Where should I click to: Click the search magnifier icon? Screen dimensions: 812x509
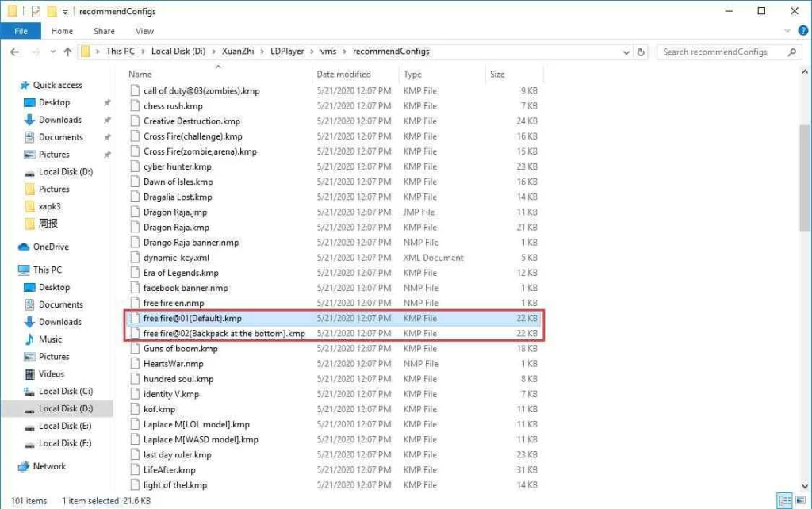click(x=792, y=52)
